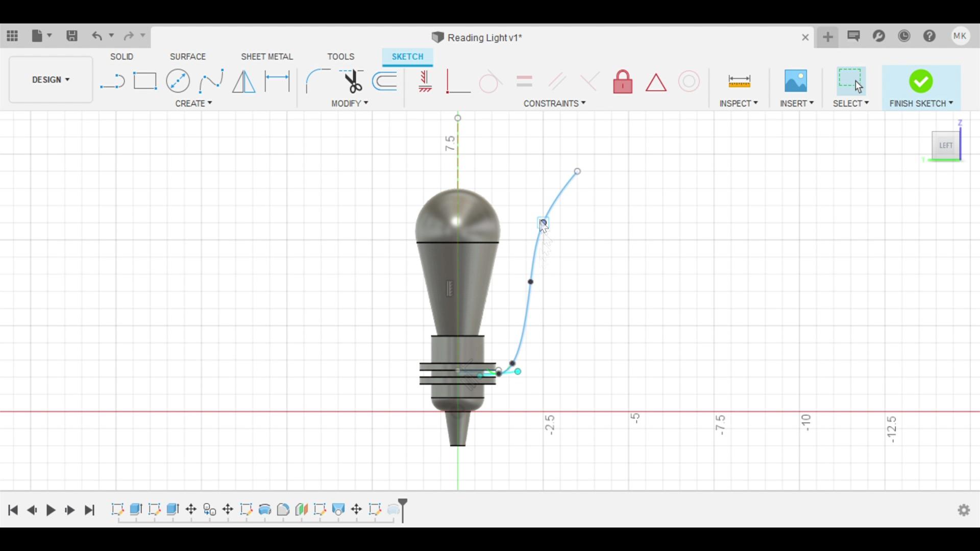Apply the Concentric constraint
The image size is (980, 551).
coord(689,82)
